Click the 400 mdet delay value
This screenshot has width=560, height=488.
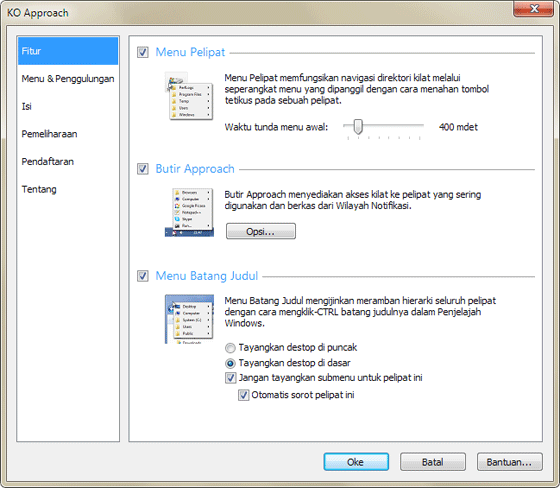[x=458, y=127]
